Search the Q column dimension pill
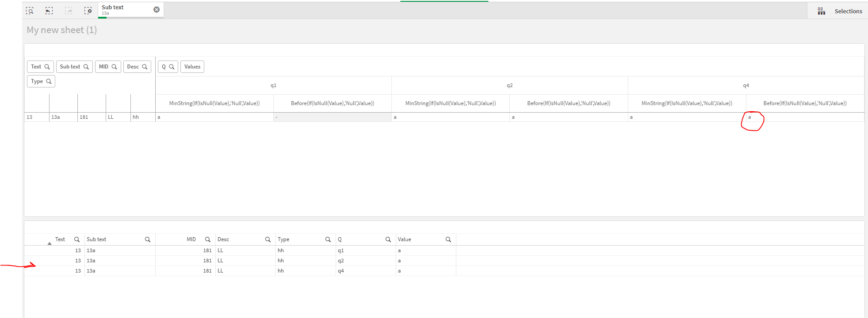 click(172, 67)
